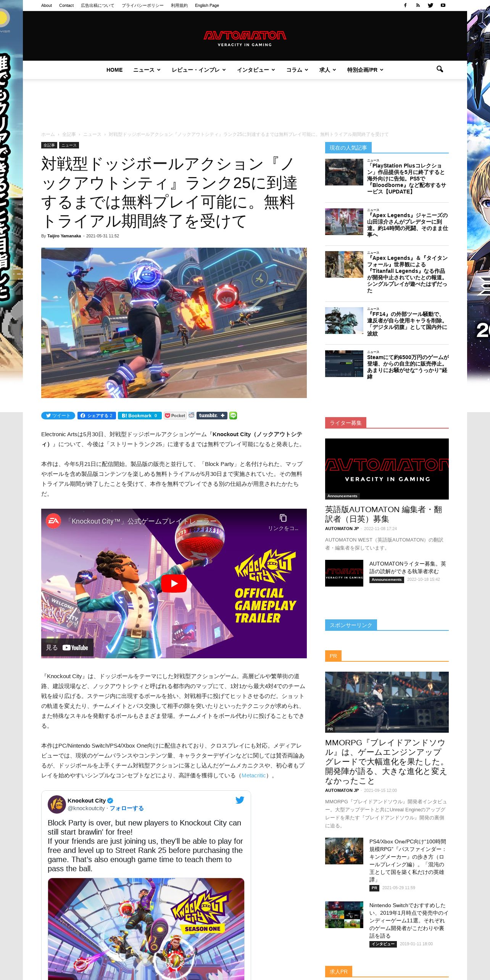This screenshot has width=490, height=980.
Task: Click the ニュース category tag above headline
Action: tap(69, 145)
